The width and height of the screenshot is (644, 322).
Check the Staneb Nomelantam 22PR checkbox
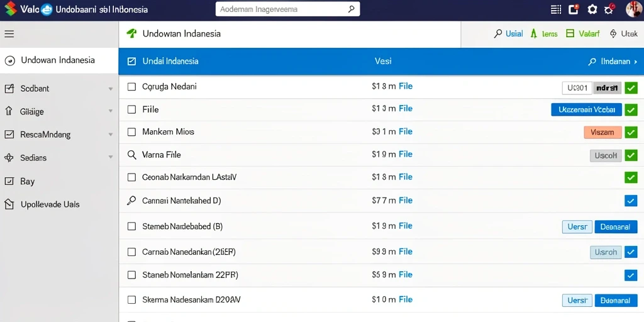pyautogui.click(x=131, y=274)
